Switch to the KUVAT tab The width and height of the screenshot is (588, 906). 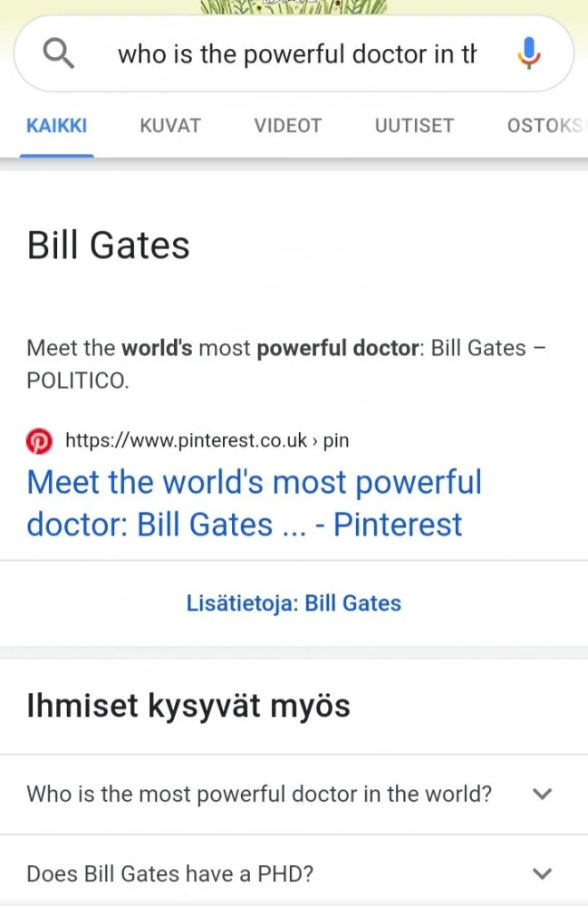[170, 126]
